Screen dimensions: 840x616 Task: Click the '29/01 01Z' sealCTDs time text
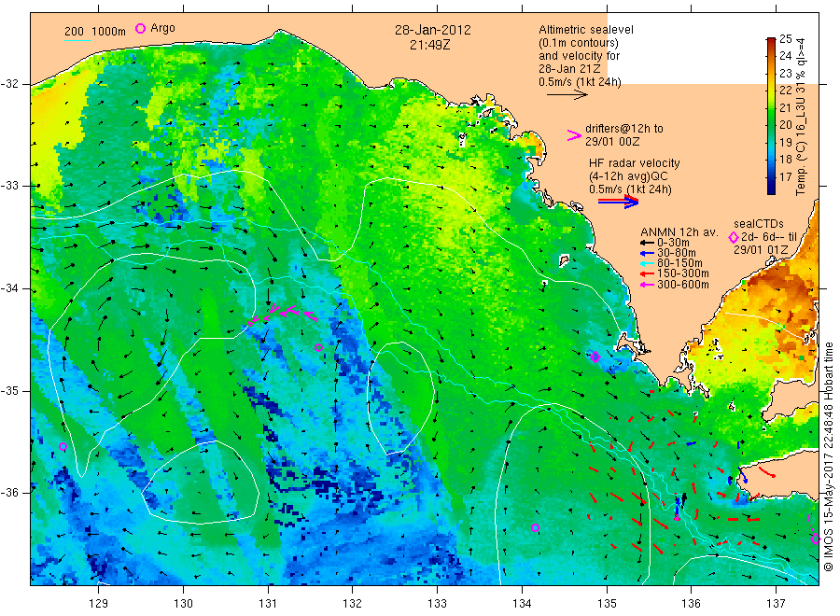[x=761, y=249]
